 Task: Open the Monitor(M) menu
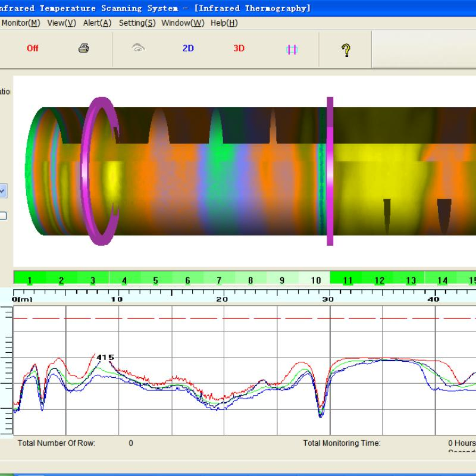[21, 23]
